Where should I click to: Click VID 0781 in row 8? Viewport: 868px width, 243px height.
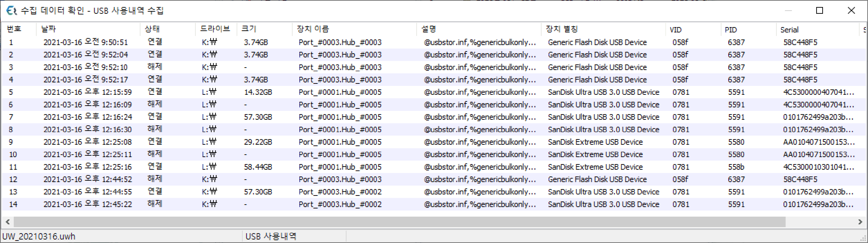coord(681,129)
